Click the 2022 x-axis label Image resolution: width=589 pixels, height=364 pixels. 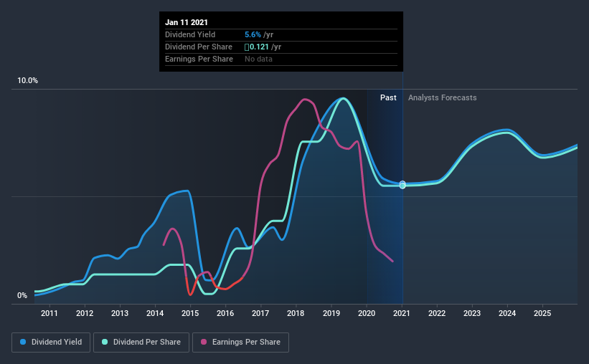point(437,313)
